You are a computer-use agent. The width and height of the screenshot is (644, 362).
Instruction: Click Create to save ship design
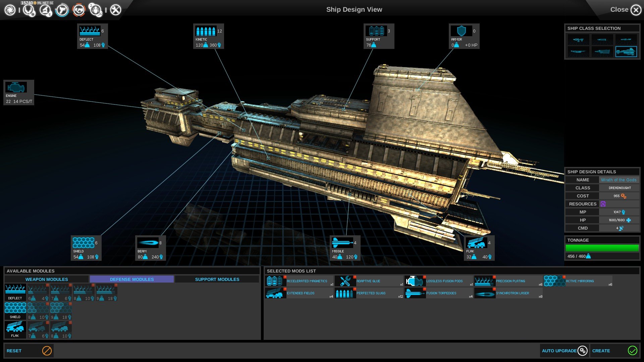pos(614,351)
